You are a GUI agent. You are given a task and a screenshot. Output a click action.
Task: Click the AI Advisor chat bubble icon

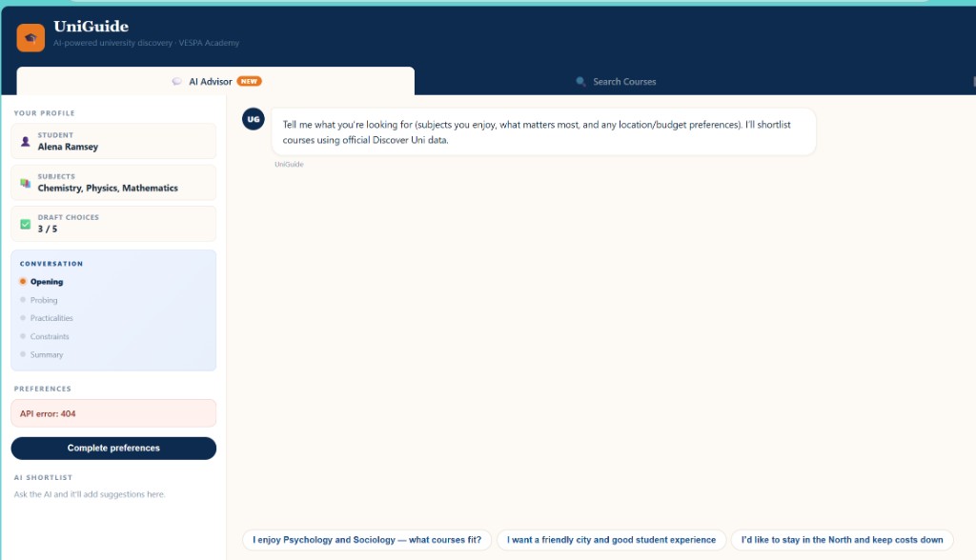(x=176, y=81)
